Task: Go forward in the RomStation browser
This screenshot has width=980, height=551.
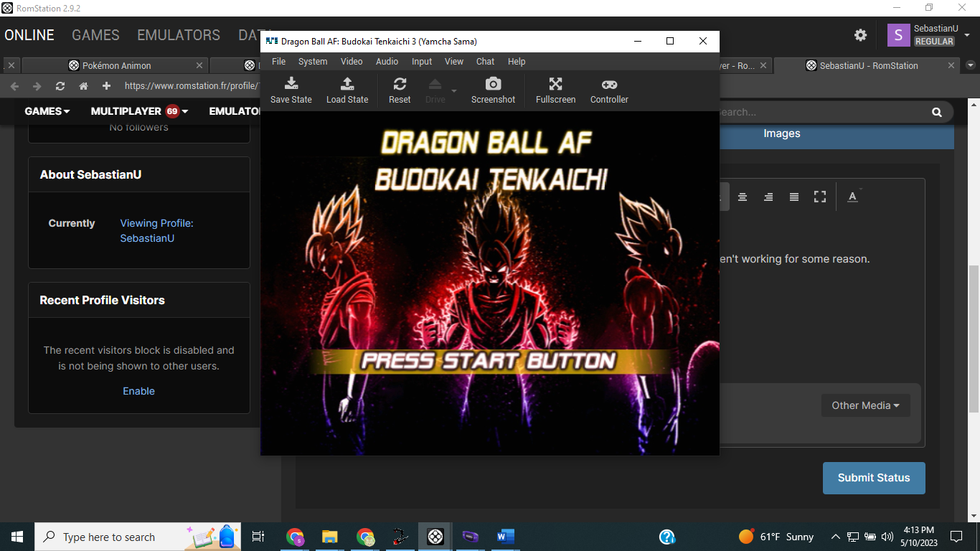Action: coord(37,86)
